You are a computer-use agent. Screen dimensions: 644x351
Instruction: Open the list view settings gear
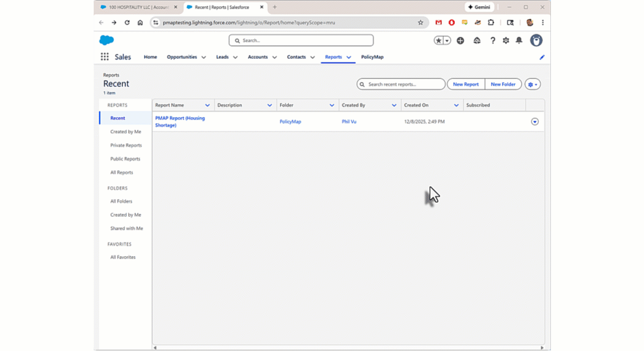533,85
